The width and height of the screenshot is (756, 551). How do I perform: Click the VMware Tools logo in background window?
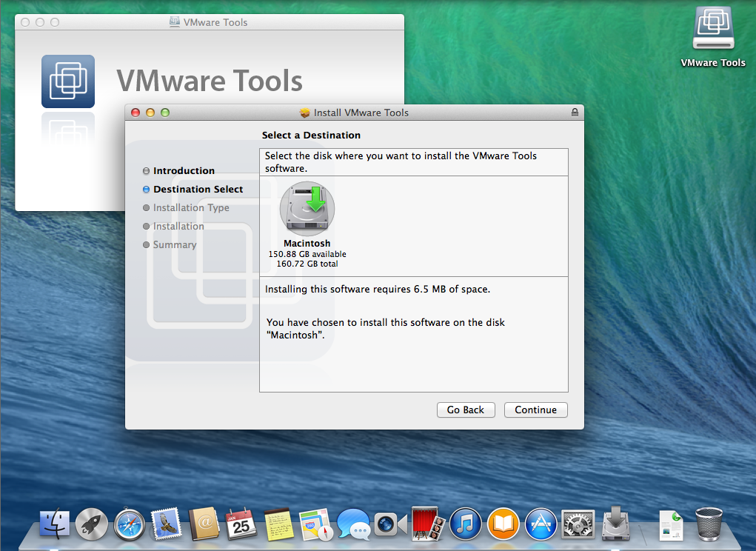pos(67,81)
